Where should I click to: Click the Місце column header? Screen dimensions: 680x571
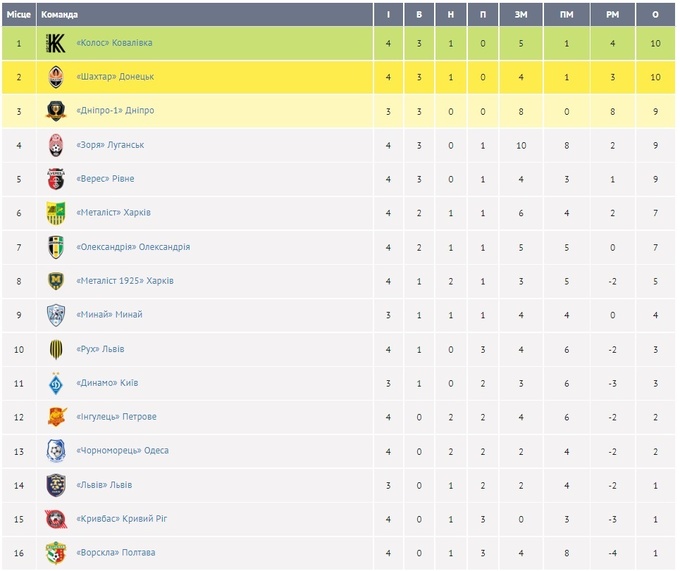19,15
